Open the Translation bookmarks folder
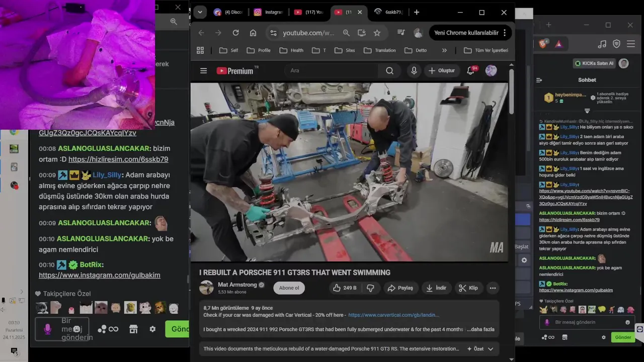This screenshot has height=362, width=644. (380, 50)
